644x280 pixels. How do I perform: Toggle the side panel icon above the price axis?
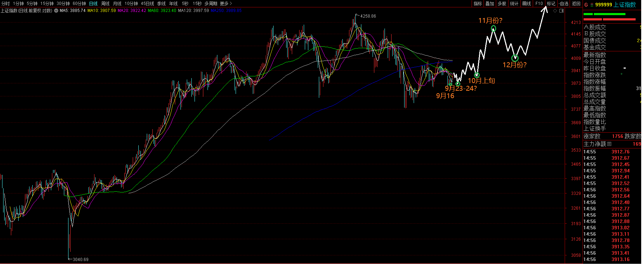point(561,11)
